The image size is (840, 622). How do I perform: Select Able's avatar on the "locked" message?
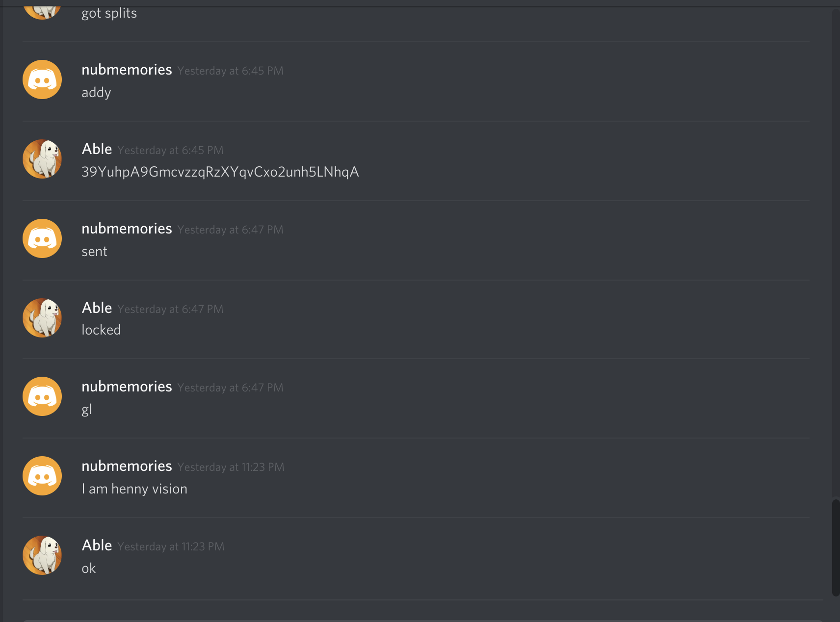pyautogui.click(x=42, y=318)
